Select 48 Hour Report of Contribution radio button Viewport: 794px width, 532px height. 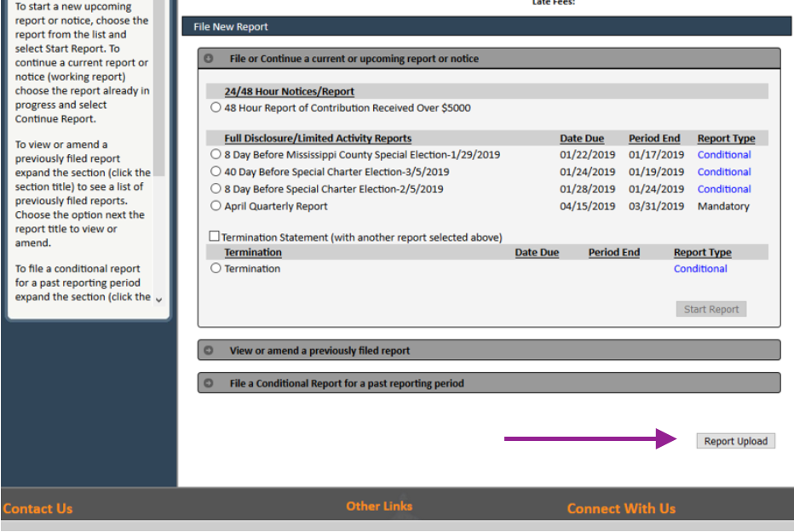click(x=216, y=108)
